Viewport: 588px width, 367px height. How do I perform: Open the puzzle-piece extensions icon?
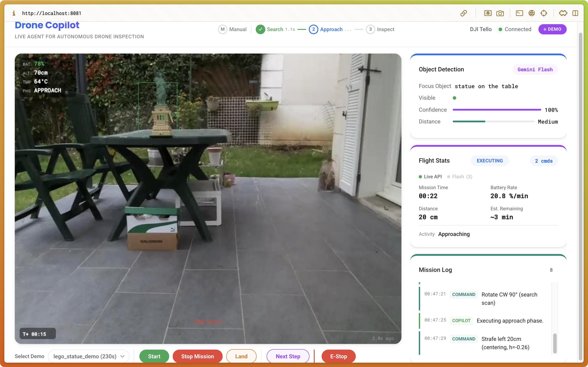point(563,13)
